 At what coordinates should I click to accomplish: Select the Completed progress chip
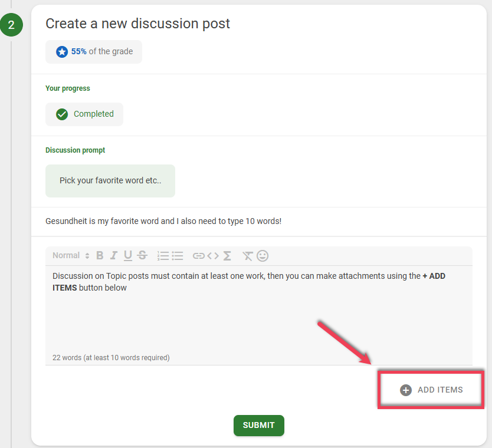[84, 114]
